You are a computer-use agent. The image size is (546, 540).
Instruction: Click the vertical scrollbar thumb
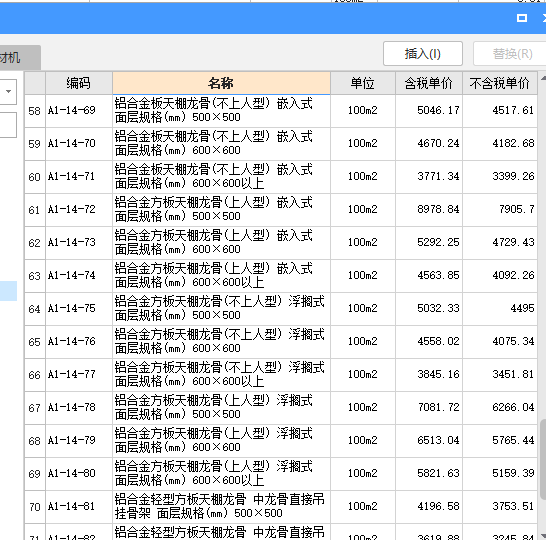click(x=543, y=460)
